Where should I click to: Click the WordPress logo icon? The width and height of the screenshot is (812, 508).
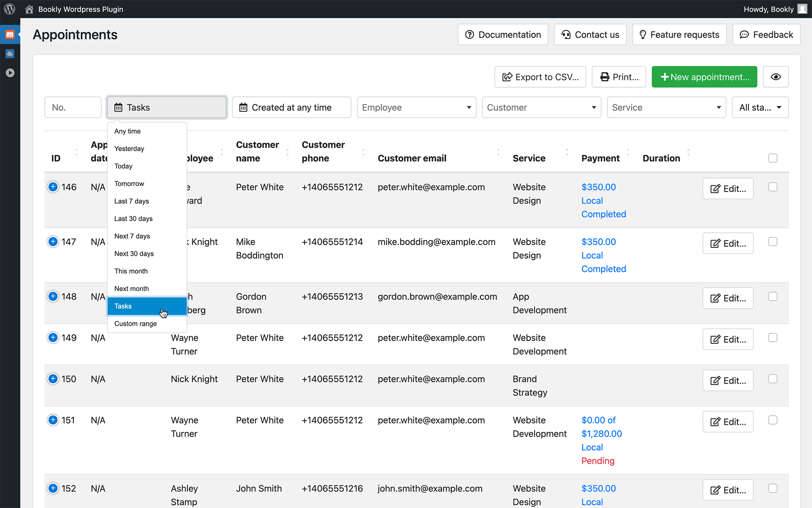tap(9, 9)
